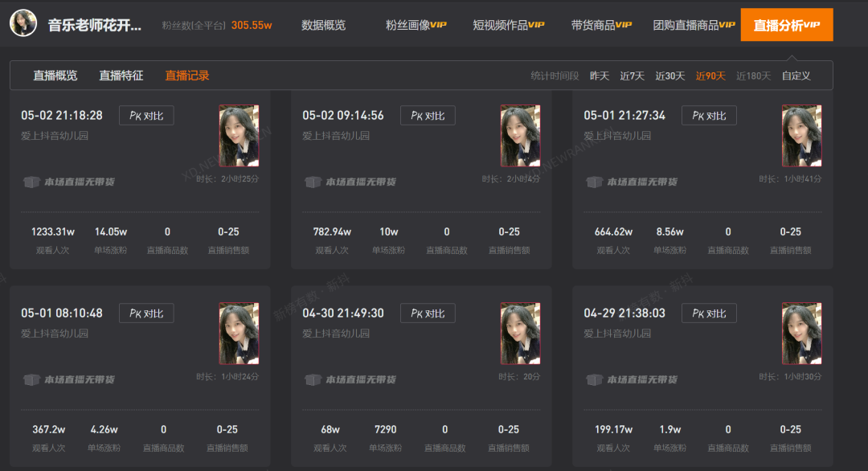The height and width of the screenshot is (471, 868).
Task: Switch to the 直播特征 tab
Action: click(x=121, y=76)
